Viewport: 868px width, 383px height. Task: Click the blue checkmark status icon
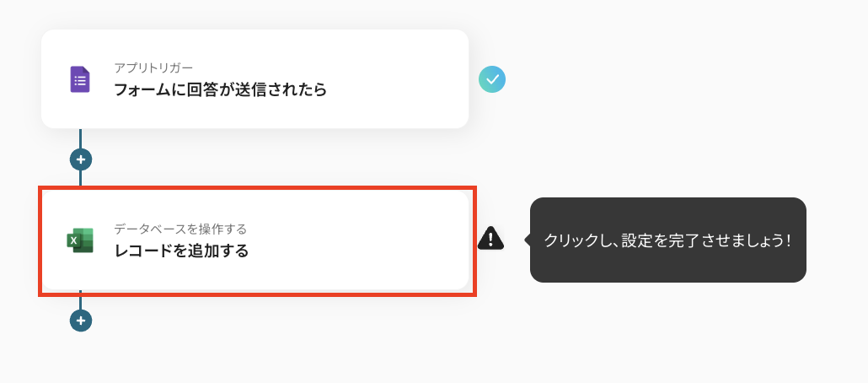(x=492, y=79)
